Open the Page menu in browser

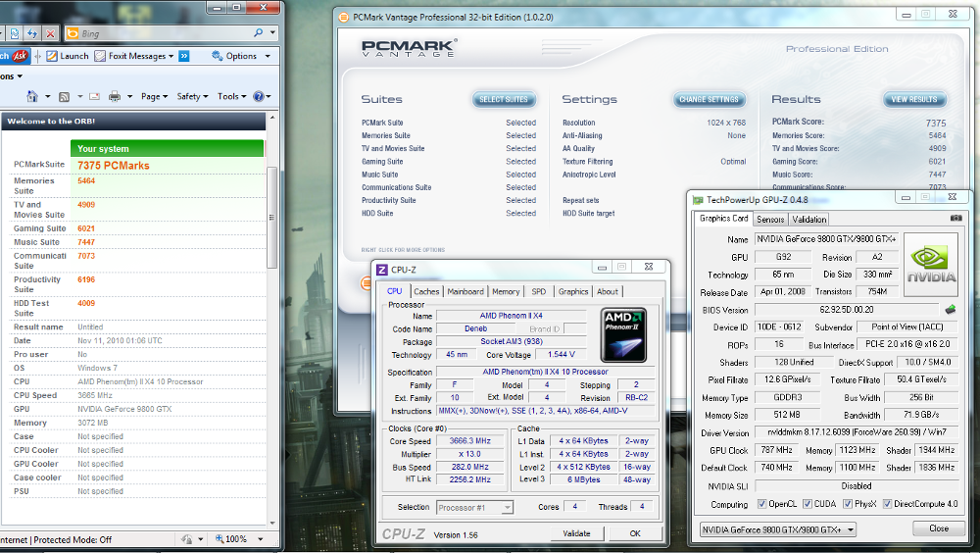click(154, 96)
